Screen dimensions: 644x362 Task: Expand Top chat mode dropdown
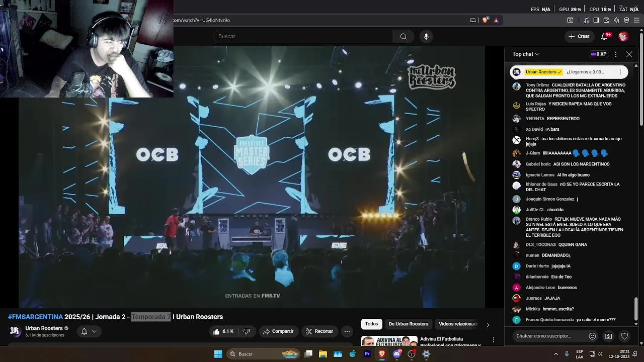point(526,54)
